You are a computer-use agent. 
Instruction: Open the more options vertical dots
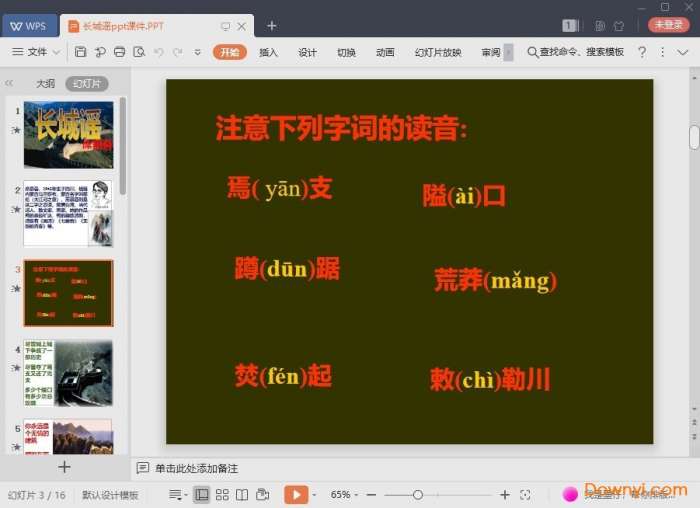tap(662, 52)
